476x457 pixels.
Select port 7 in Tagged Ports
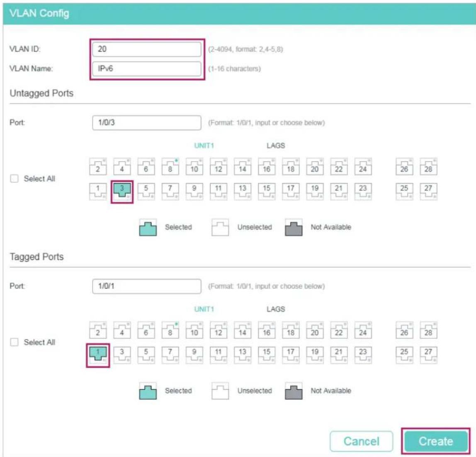(x=170, y=355)
